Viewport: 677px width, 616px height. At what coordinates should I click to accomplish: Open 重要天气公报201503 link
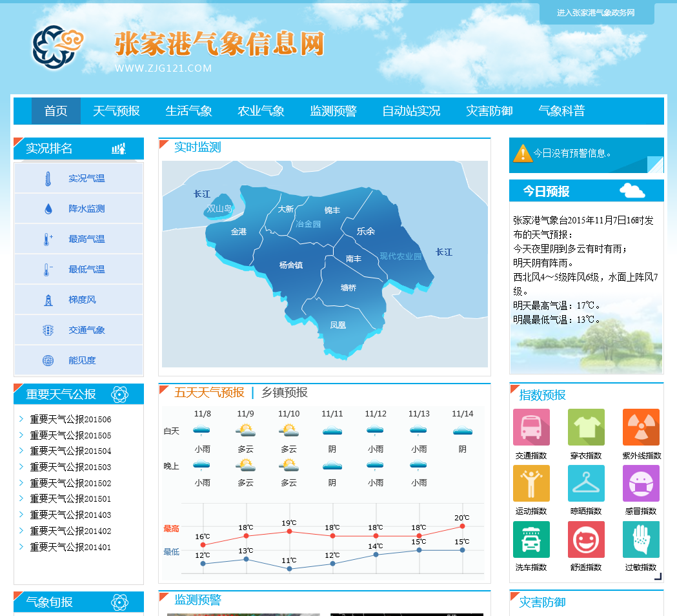coord(70,467)
